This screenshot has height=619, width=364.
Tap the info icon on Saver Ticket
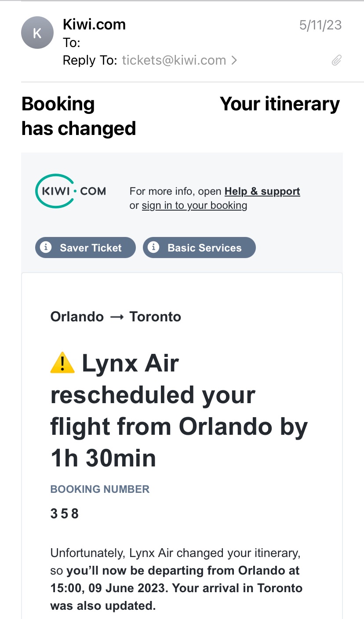(46, 248)
